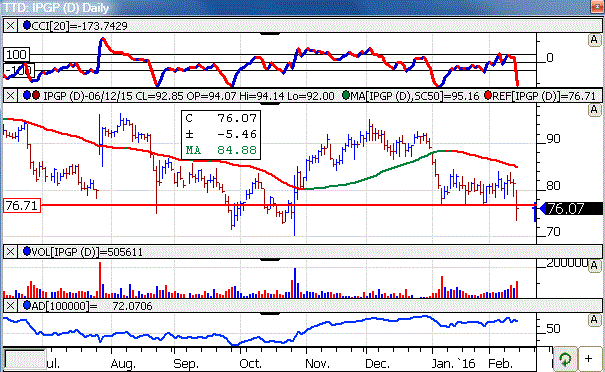The height and width of the screenshot is (372, 605).
Task: Click the 90 price axis label
Action: (553, 139)
